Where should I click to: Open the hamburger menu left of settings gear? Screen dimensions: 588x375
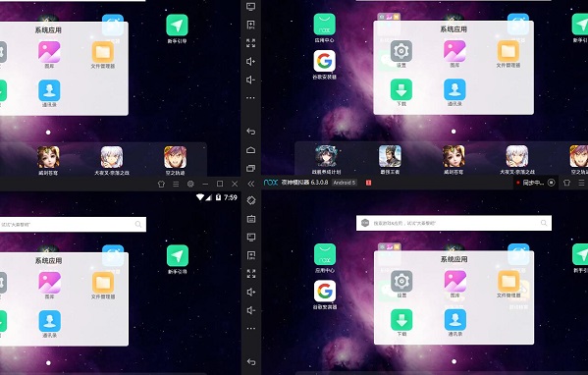coord(176,185)
